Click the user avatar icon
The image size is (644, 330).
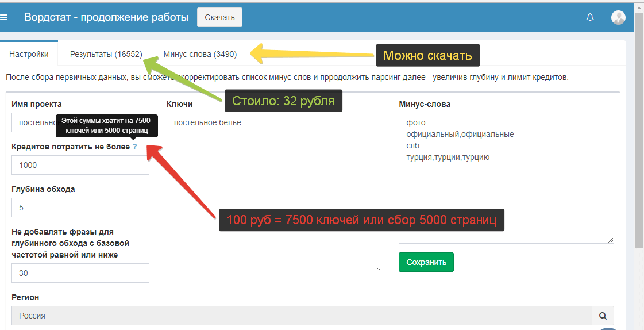[618, 17]
